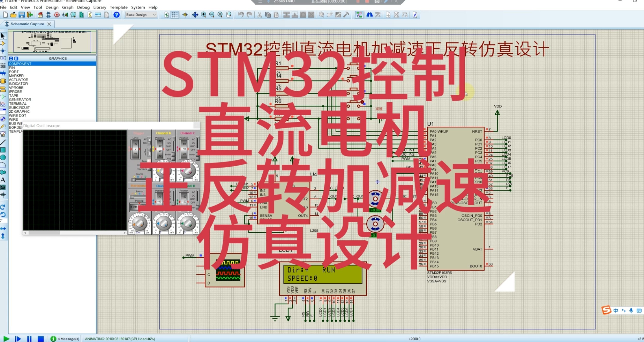Select WIRE DOT in the GRAPHICS list
The image size is (644, 342).
pos(52,116)
